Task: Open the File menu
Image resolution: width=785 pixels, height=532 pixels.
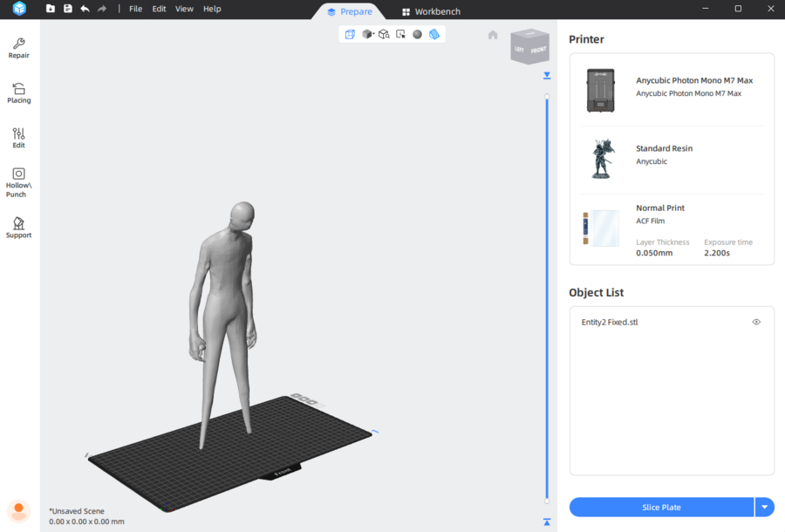Action: click(x=135, y=9)
